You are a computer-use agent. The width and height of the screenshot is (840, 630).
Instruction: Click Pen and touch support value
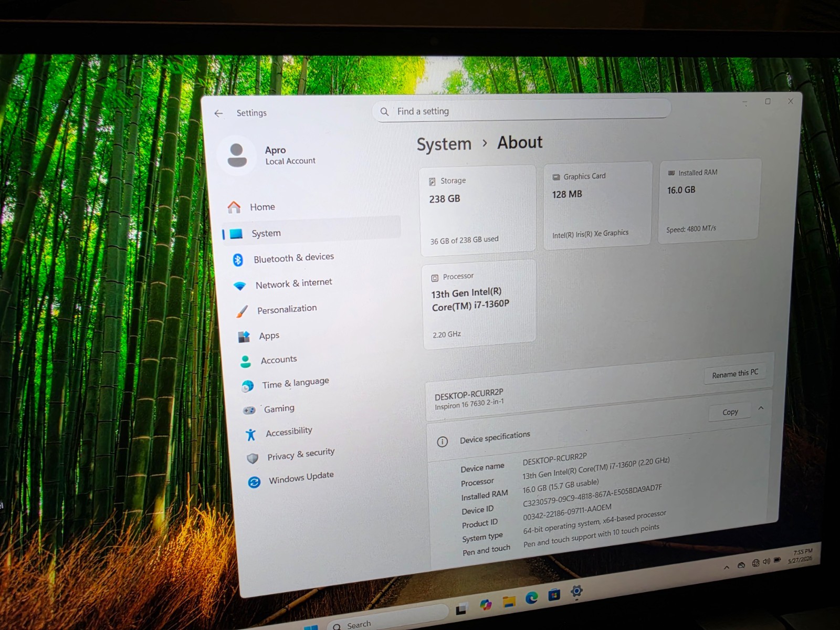click(x=591, y=536)
